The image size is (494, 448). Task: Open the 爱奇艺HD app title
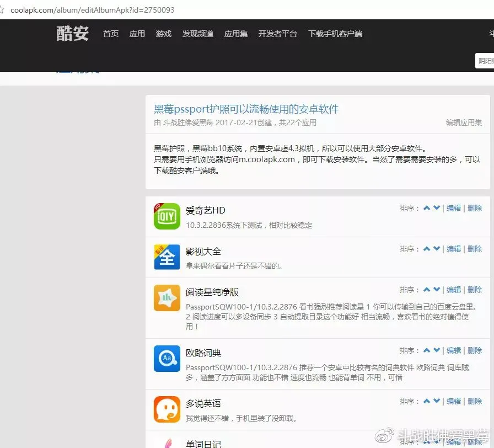pos(206,210)
